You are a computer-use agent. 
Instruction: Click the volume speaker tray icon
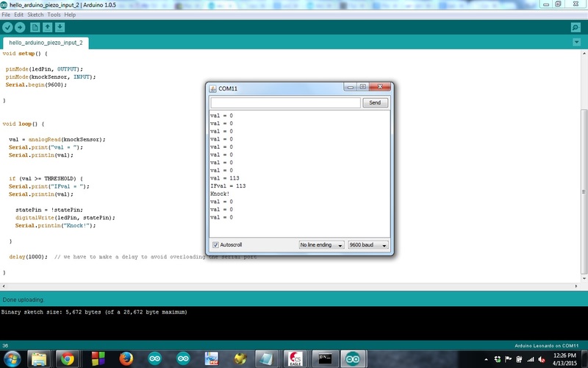[541, 360]
